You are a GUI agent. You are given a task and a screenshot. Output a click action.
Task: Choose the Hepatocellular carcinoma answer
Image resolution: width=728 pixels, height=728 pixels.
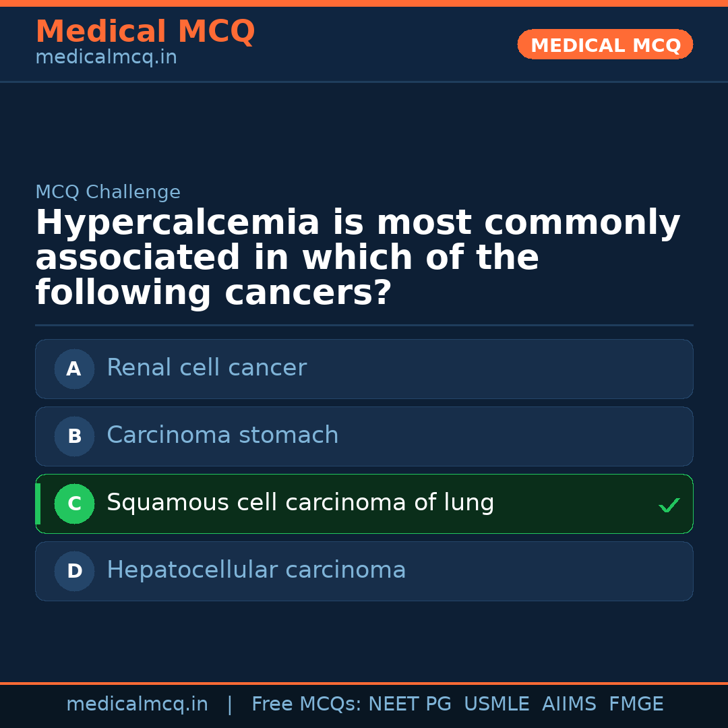click(x=256, y=570)
